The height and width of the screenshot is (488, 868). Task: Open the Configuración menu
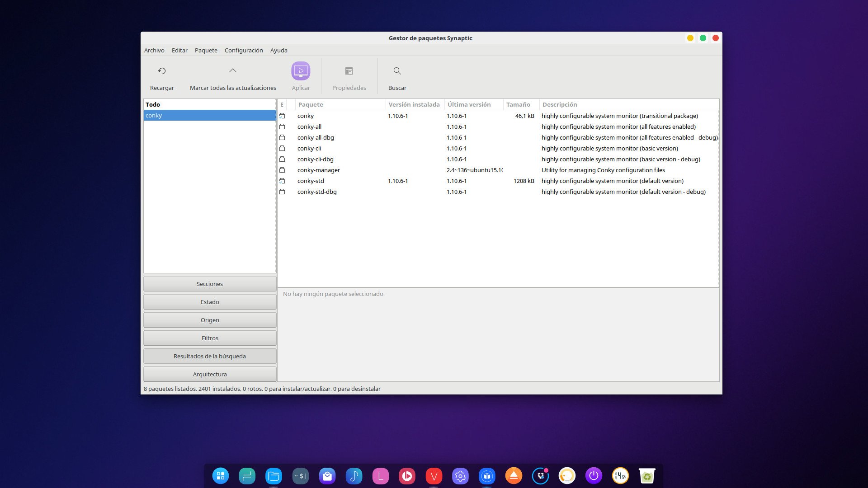[x=244, y=50]
